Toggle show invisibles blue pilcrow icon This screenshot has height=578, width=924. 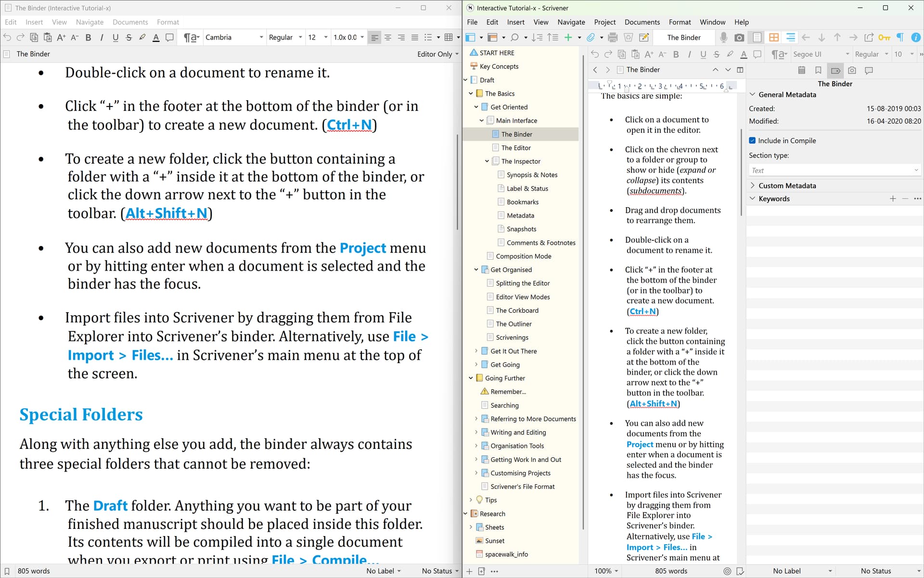tap(900, 38)
